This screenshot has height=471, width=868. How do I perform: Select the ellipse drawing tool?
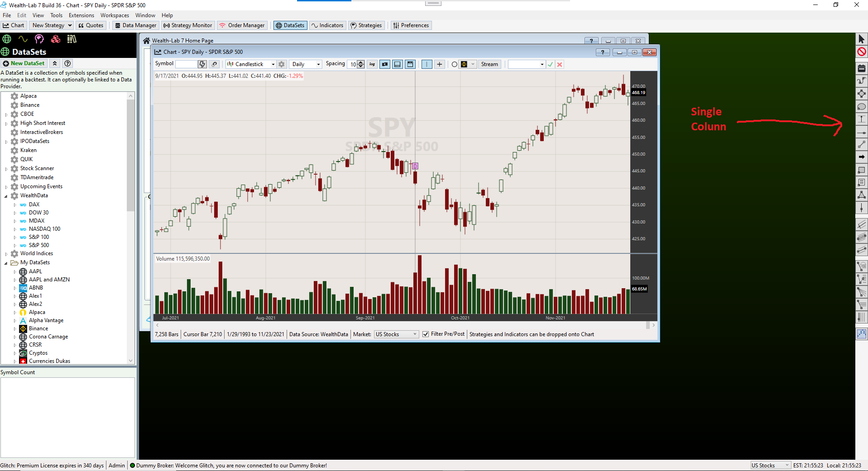click(861, 107)
